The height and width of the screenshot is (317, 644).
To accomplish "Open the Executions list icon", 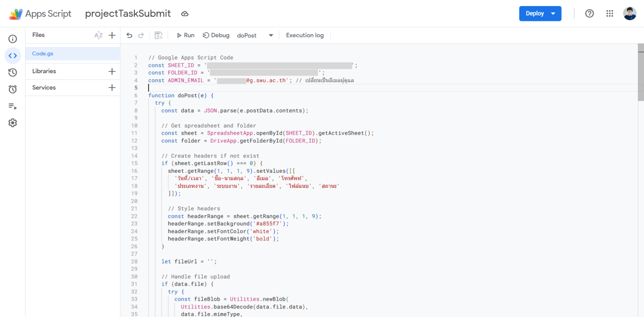I will point(13,106).
